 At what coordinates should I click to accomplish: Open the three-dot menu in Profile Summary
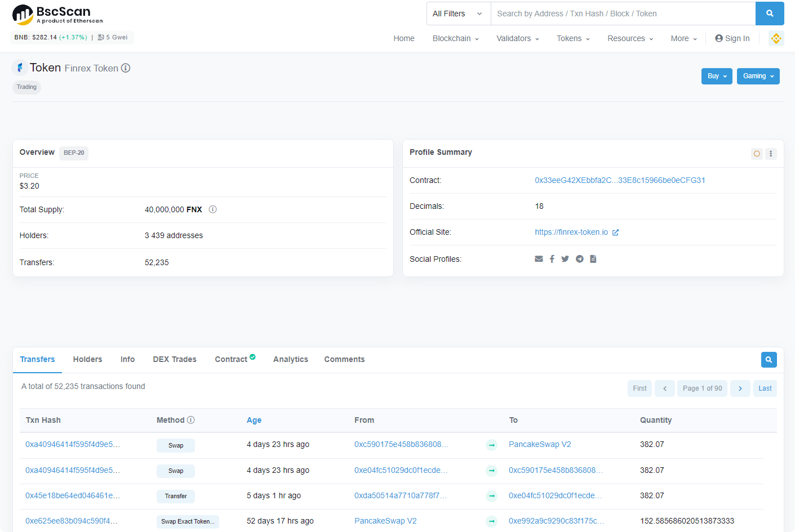(771, 154)
